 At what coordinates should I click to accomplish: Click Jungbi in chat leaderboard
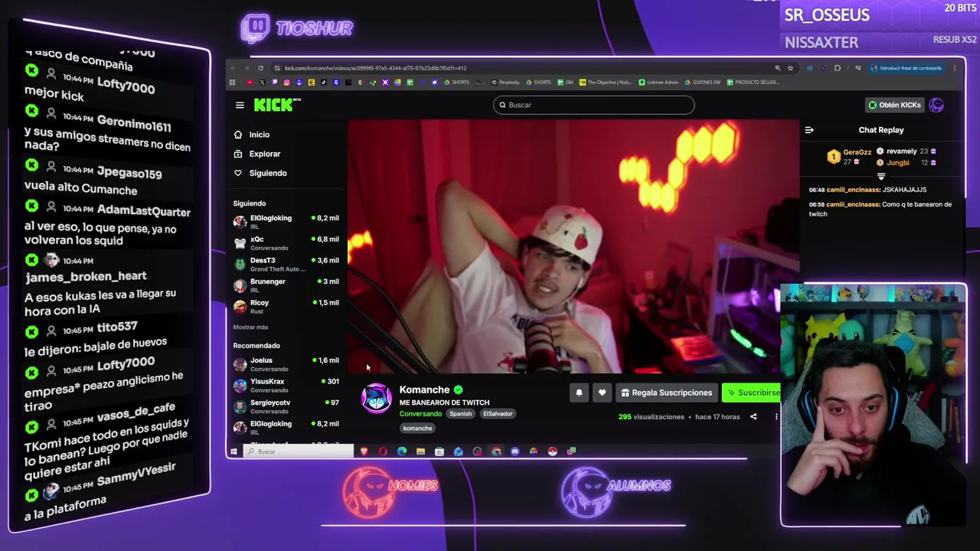(x=897, y=162)
